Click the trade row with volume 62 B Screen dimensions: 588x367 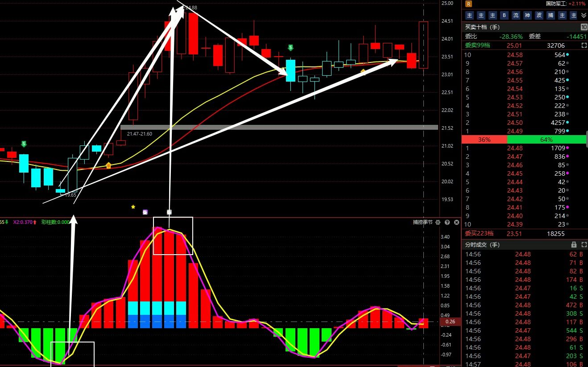tap(525, 254)
